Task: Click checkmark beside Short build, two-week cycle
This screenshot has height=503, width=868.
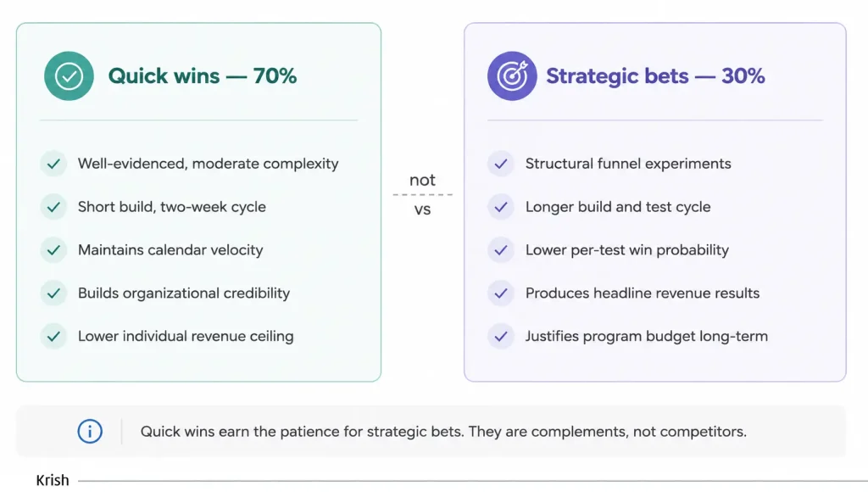Action: pyautogui.click(x=53, y=207)
